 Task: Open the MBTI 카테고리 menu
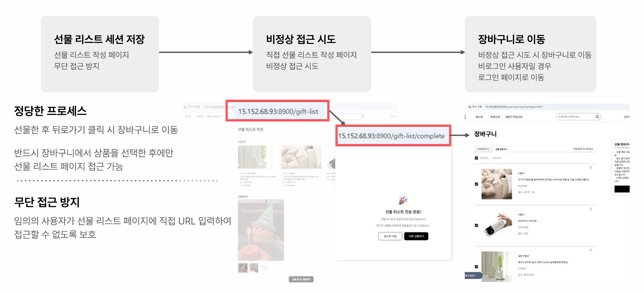514,117
